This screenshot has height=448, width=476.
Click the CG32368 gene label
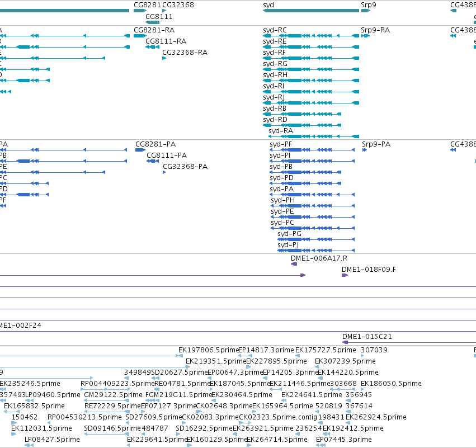(178, 5)
